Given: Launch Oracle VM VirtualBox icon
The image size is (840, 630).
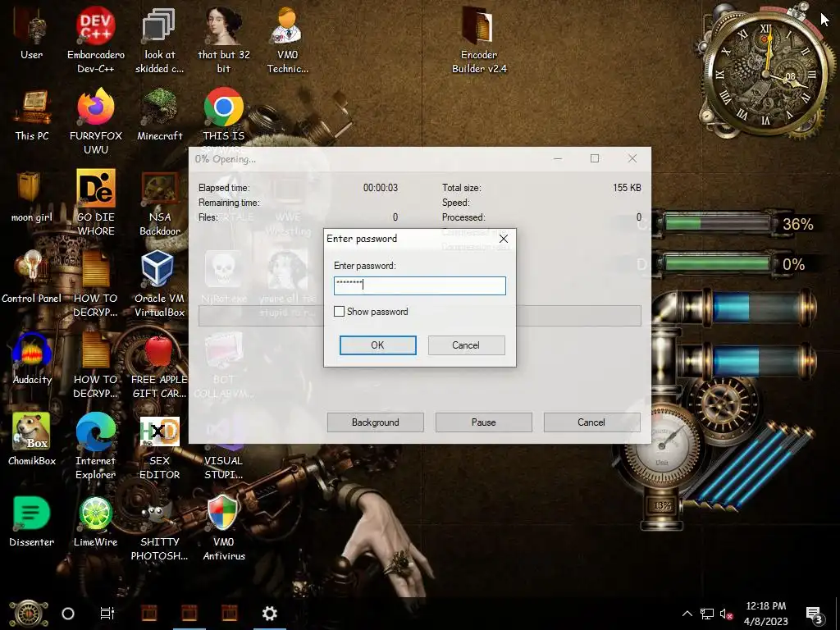Looking at the screenshot, I should pyautogui.click(x=159, y=283).
